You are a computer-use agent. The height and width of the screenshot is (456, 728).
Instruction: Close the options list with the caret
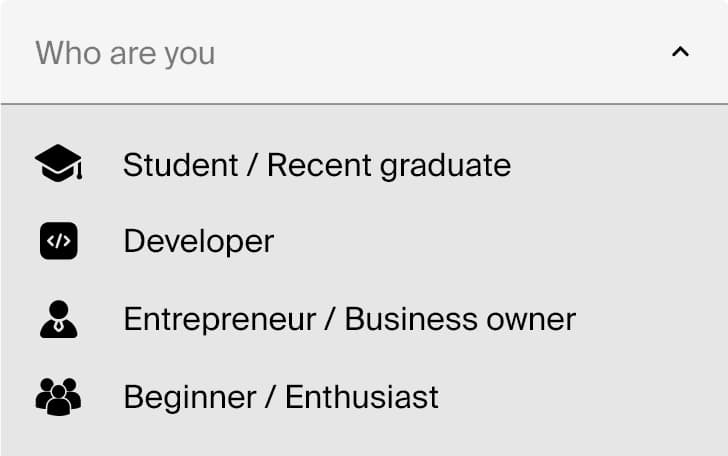click(x=680, y=52)
